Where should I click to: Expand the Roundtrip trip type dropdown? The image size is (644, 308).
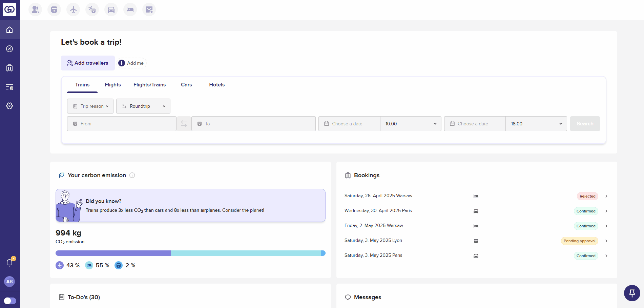tap(143, 106)
